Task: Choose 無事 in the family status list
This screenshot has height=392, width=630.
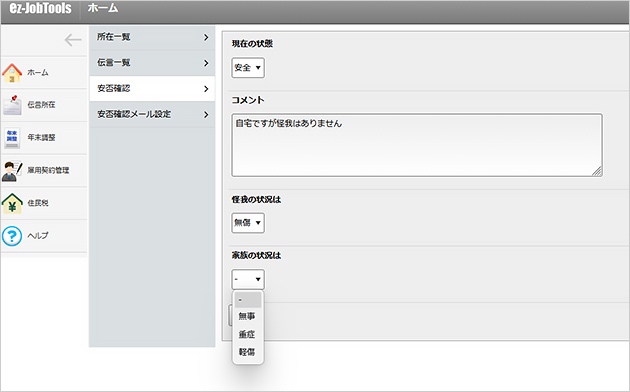Action: pos(248,316)
